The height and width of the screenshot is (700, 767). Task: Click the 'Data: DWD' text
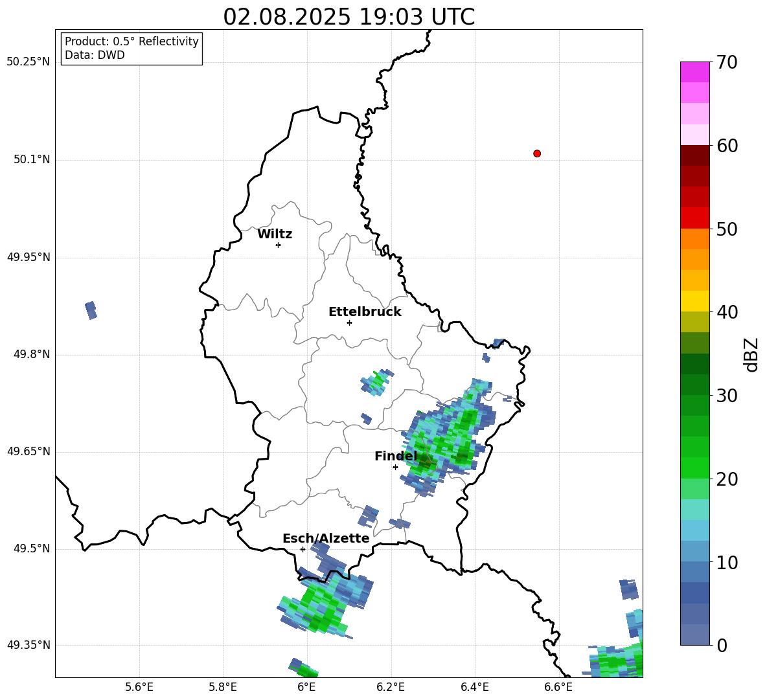[95, 55]
